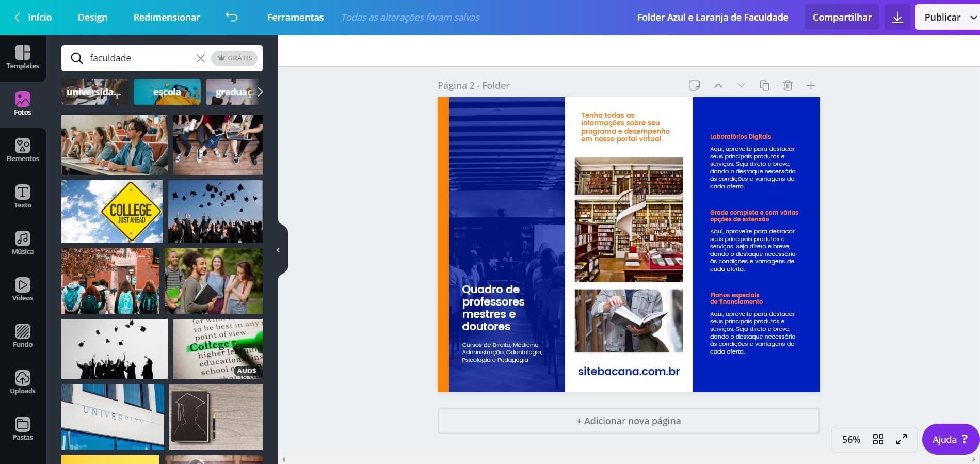The width and height of the screenshot is (980, 464).
Task: Open the Elementos panel in sidebar
Action: coord(22,150)
